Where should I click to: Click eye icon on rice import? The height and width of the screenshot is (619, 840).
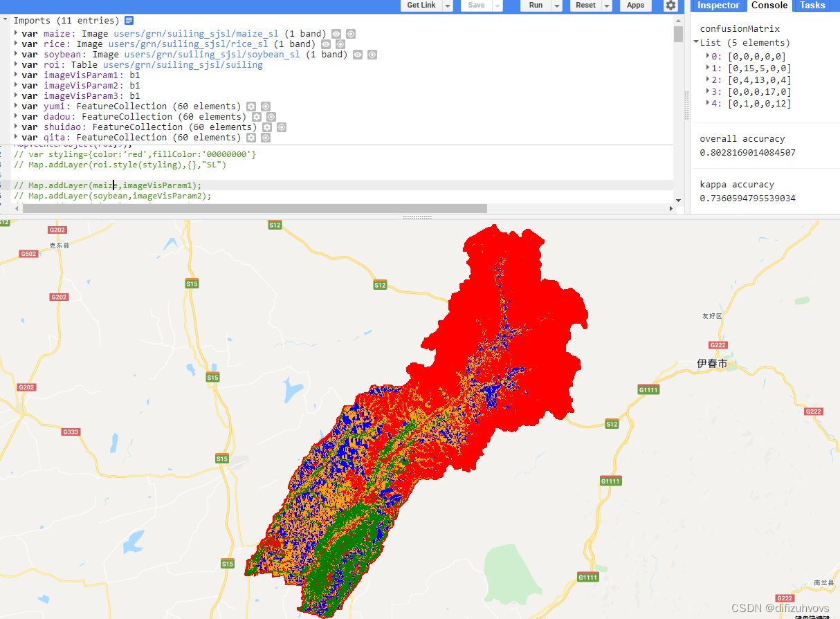[x=325, y=44]
